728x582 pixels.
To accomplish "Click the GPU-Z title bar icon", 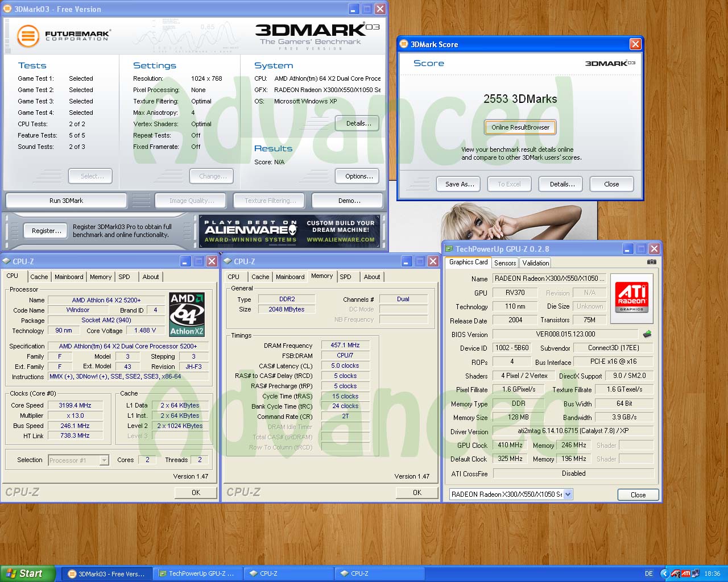I will point(449,248).
